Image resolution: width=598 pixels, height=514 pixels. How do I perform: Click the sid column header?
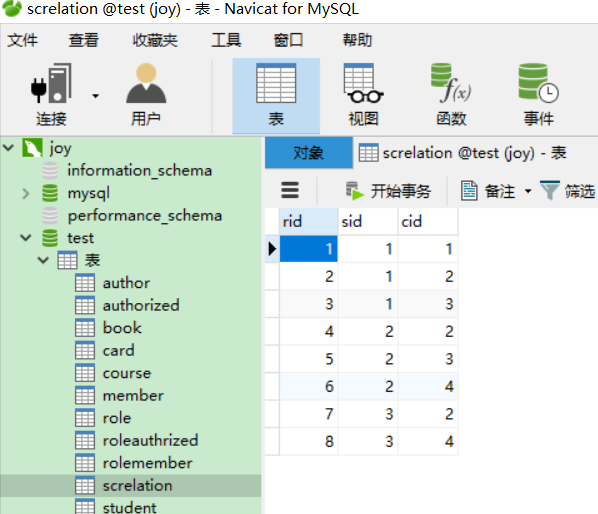point(368,221)
